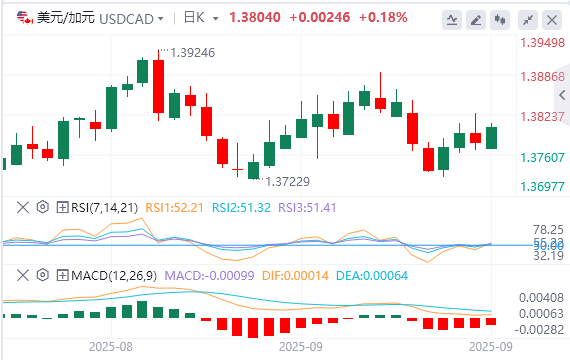Switch chart type via candlestick icon

click(500, 20)
